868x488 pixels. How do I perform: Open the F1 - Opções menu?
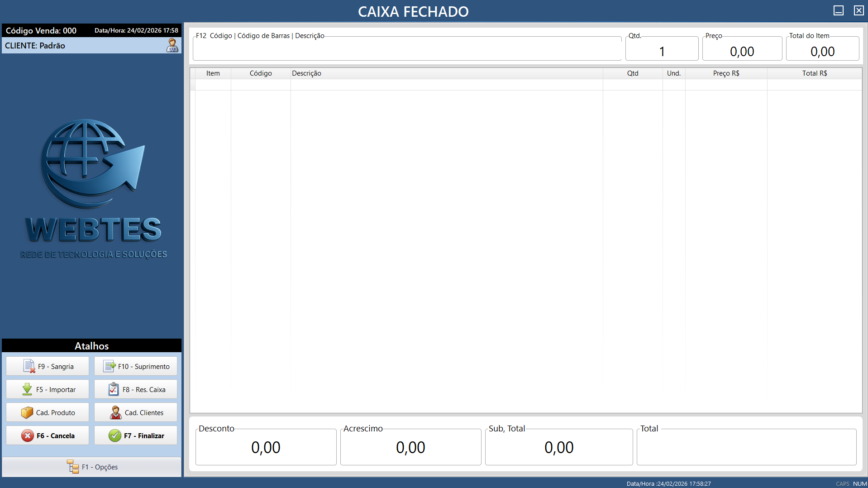pyautogui.click(x=92, y=467)
